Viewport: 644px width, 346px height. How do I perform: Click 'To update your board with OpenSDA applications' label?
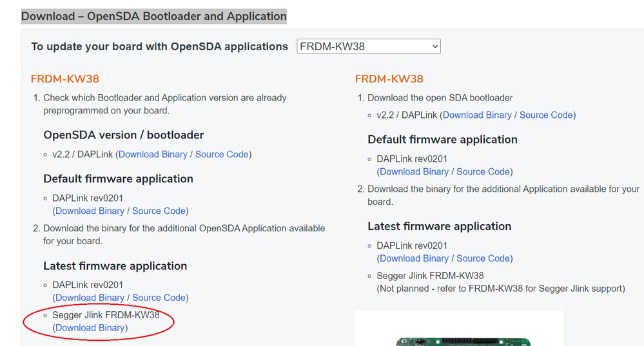pyautogui.click(x=159, y=47)
